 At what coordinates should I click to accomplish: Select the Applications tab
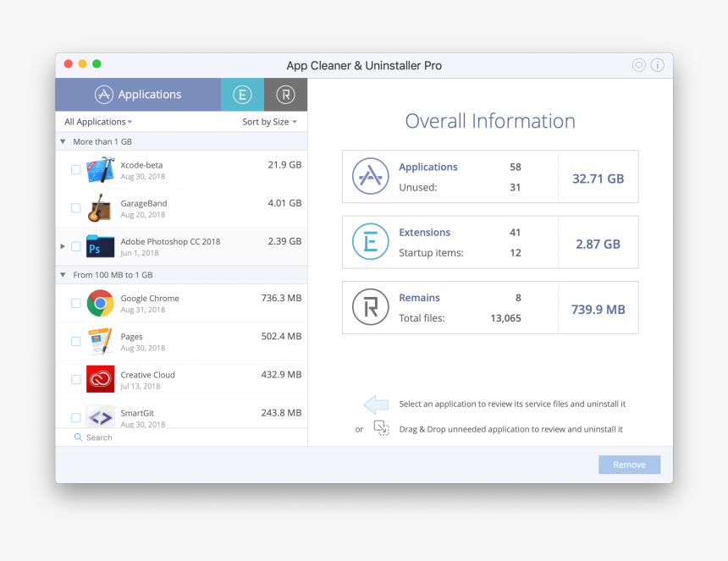pos(138,95)
